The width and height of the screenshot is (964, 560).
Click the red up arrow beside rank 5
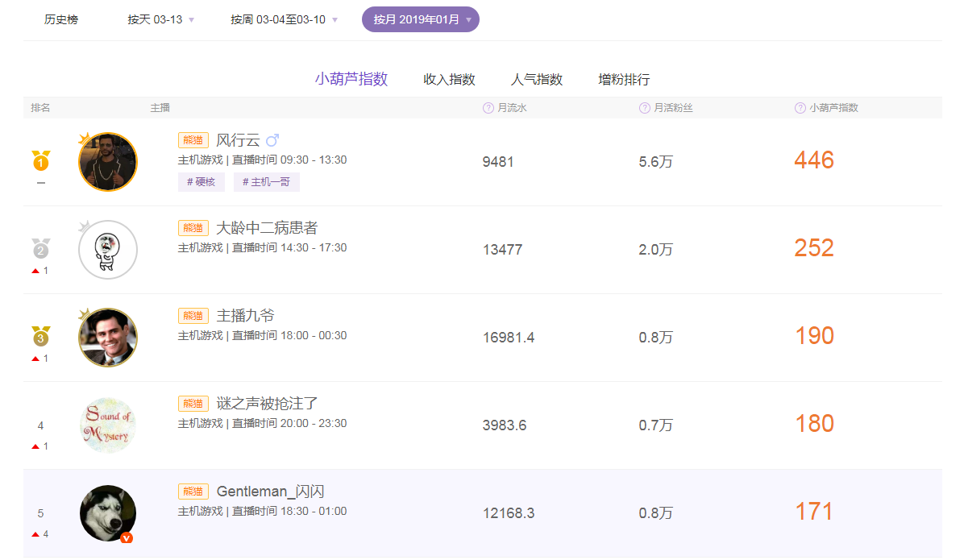click(x=34, y=533)
